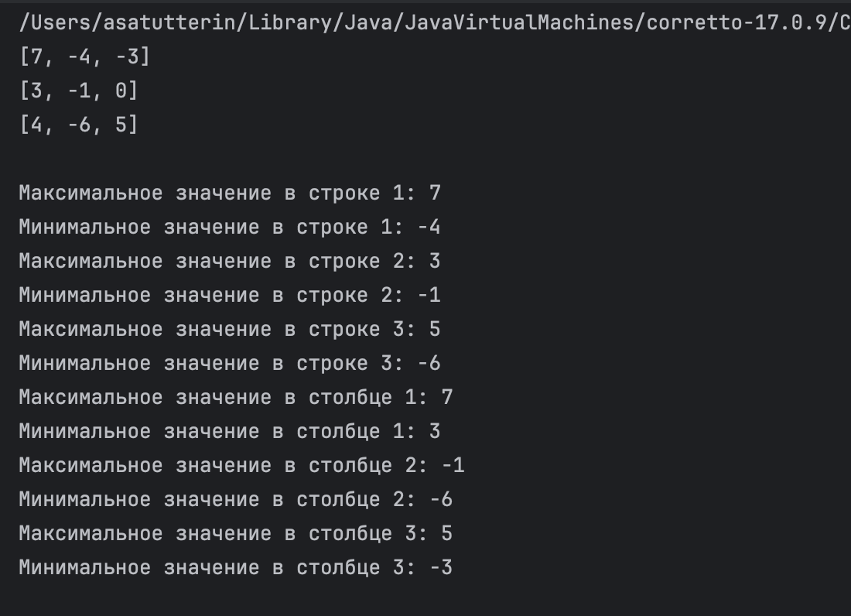Click the empty line below the matrix
The width and height of the screenshot is (851, 616).
425,159
